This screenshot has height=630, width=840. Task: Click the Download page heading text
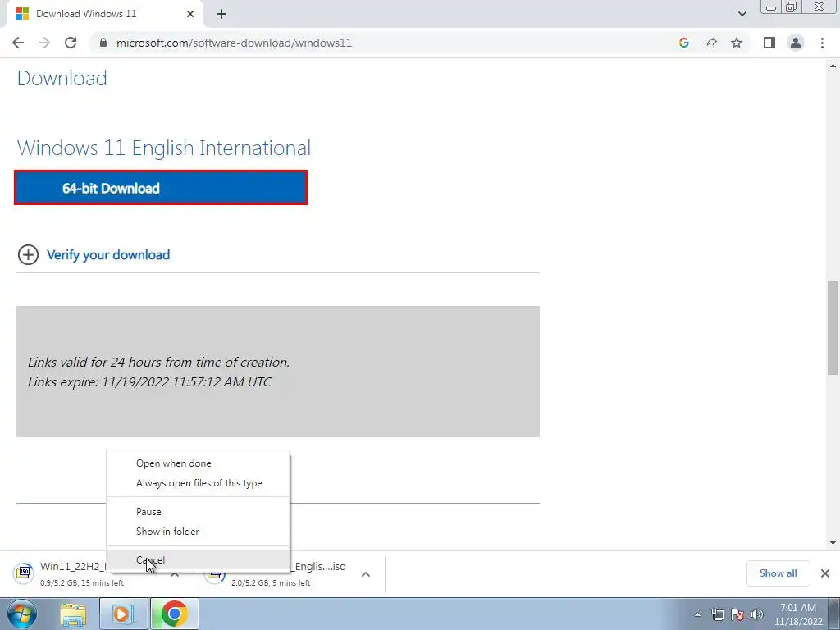pyautogui.click(x=62, y=78)
